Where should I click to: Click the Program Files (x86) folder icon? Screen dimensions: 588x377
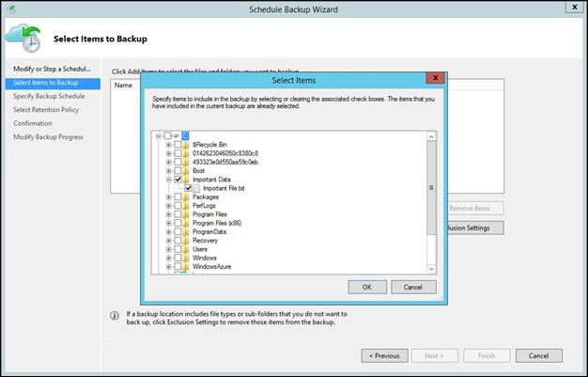coord(186,223)
